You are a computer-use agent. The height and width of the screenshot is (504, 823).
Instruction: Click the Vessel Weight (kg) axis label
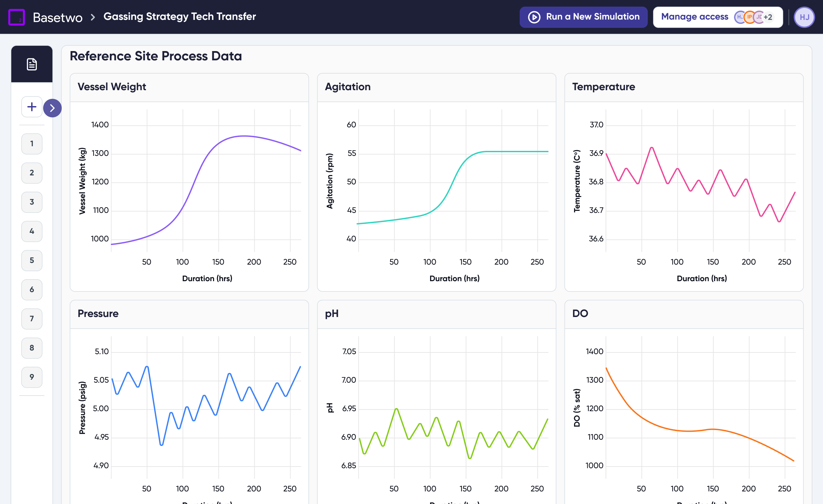[82, 181]
